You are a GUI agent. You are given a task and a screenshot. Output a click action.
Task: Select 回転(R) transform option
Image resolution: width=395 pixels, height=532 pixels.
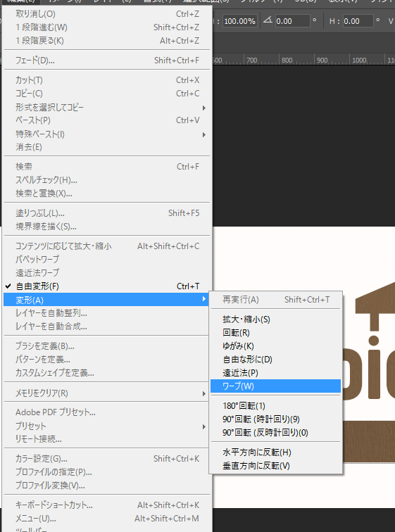tap(275, 333)
